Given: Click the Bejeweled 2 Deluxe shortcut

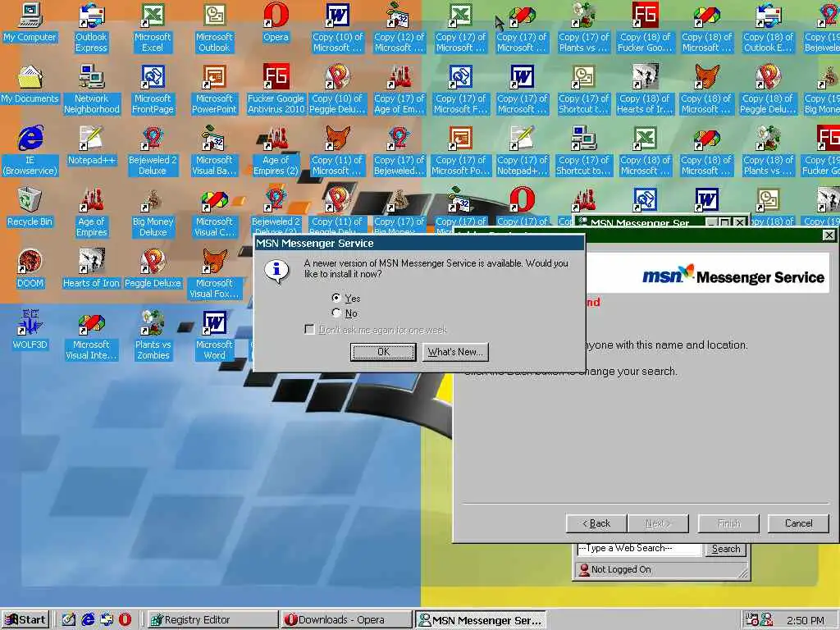Looking at the screenshot, I should point(153,151).
